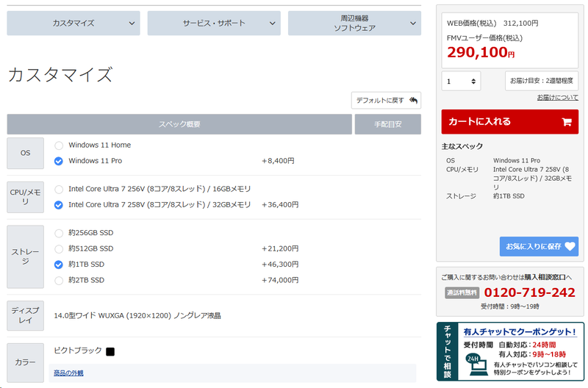Click the shopping cart icon on the red button

point(567,122)
